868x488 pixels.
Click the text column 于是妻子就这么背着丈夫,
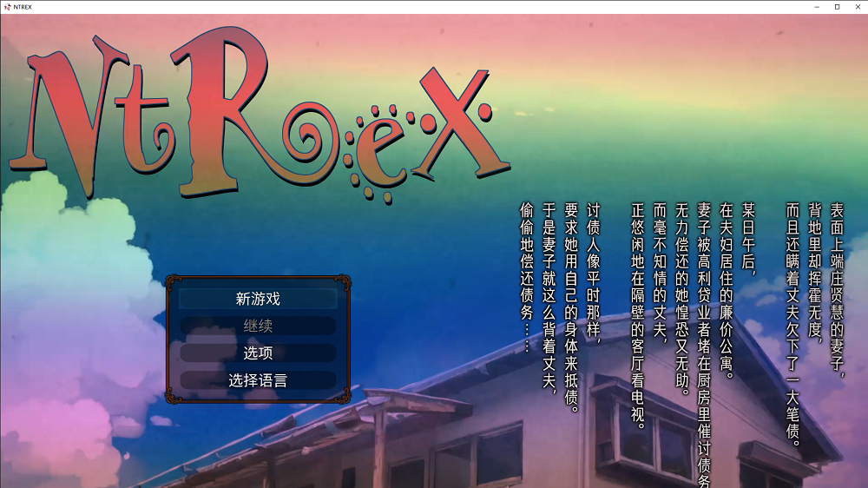click(549, 299)
